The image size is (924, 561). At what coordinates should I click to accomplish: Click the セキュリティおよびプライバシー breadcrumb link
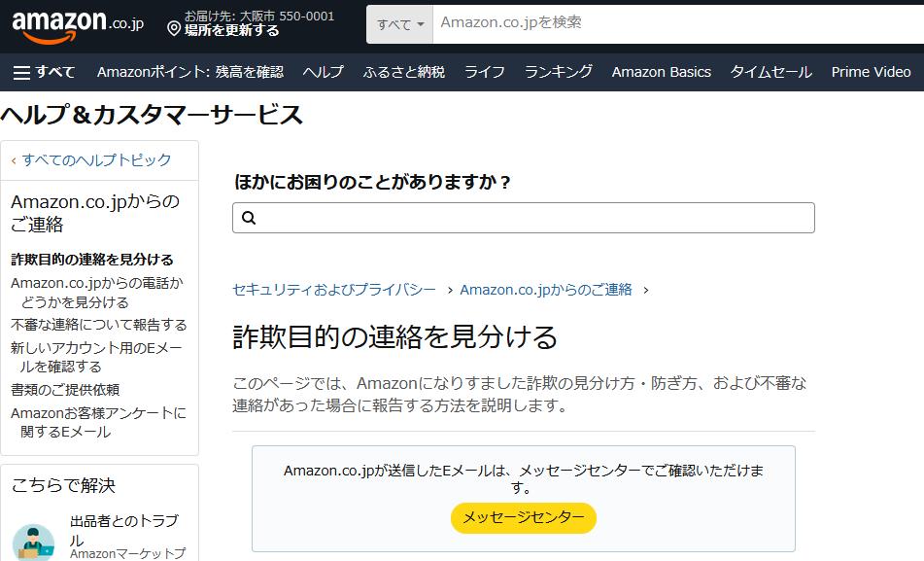[x=334, y=289]
